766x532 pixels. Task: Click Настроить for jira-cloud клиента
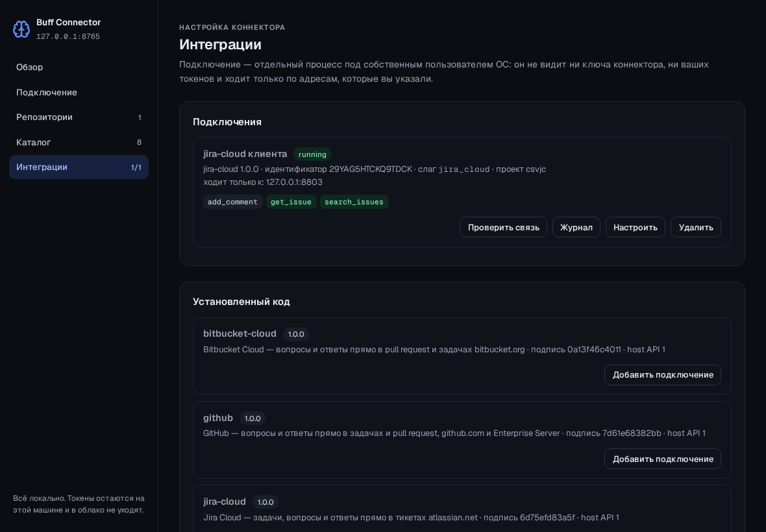tap(635, 228)
